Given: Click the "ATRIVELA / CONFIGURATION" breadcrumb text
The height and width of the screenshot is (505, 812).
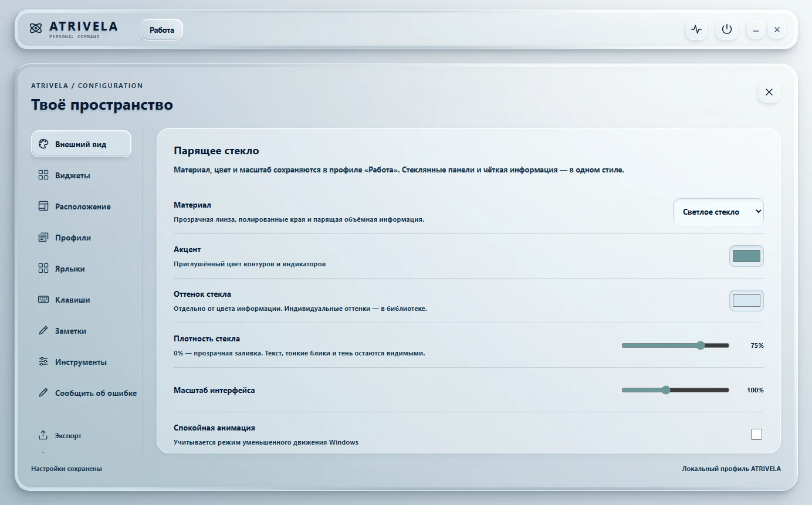Looking at the screenshot, I should pos(87,86).
